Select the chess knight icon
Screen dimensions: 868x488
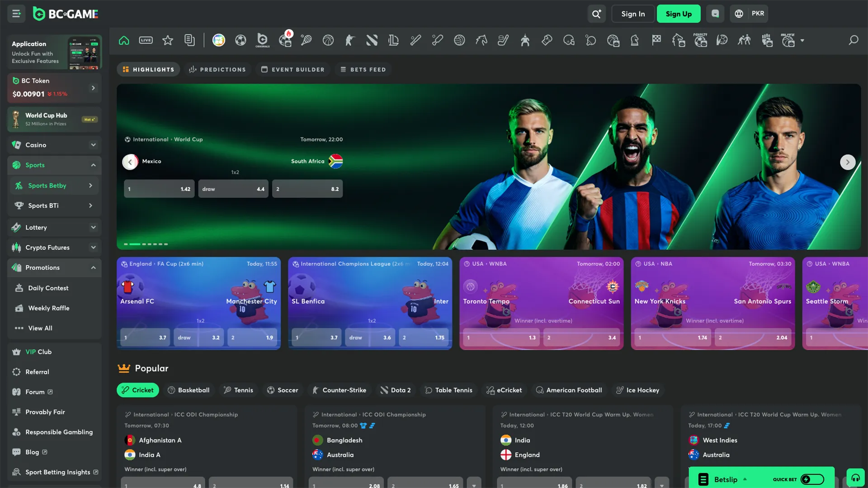(635, 40)
